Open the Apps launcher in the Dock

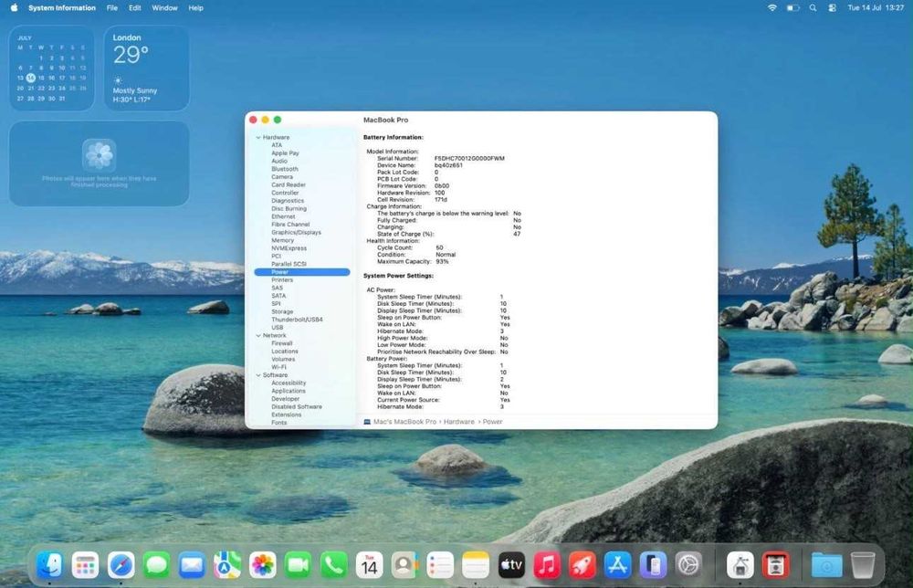coord(85,564)
